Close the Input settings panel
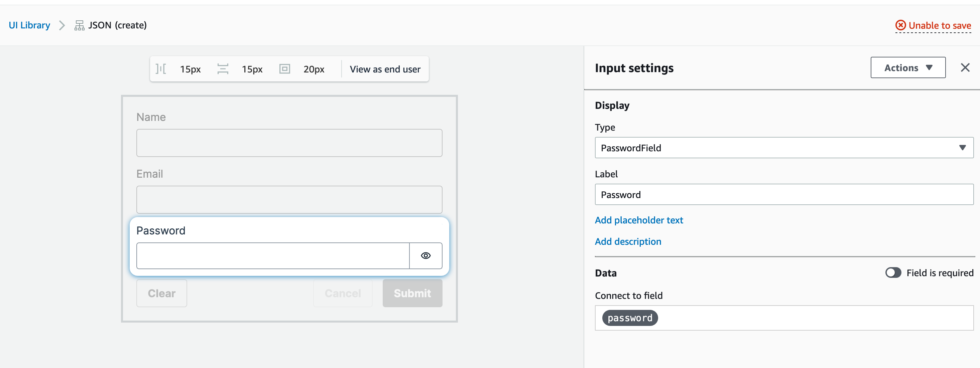This screenshot has width=980, height=368. 966,67
